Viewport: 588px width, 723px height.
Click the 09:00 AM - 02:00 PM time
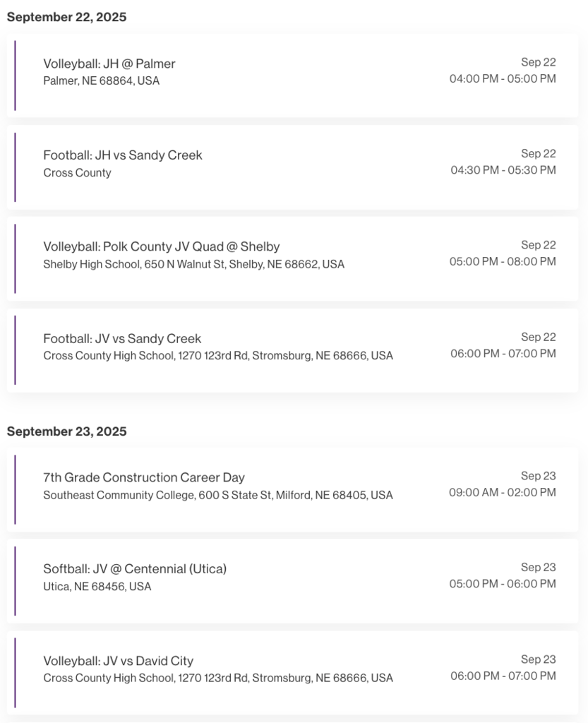[503, 493]
